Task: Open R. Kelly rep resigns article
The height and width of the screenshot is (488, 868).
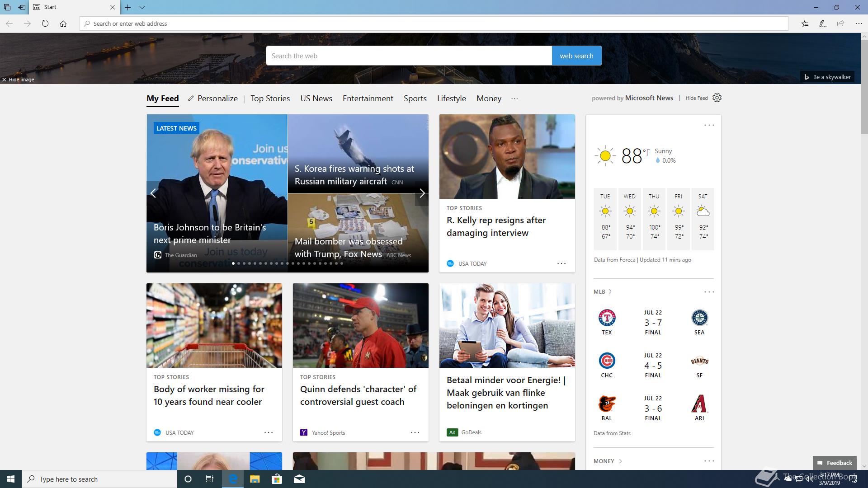Action: click(x=496, y=226)
